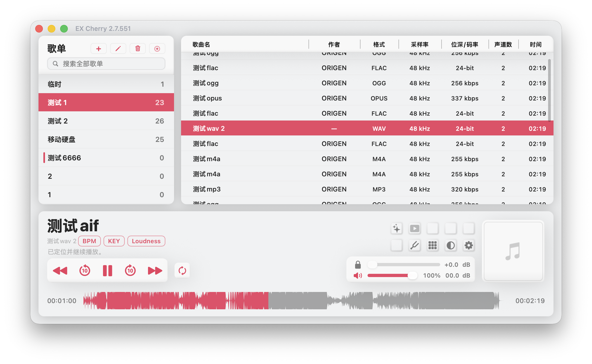Image resolution: width=592 pixels, height=364 pixels.
Task: Skip forward 10 seconds
Action: (x=130, y=270)
